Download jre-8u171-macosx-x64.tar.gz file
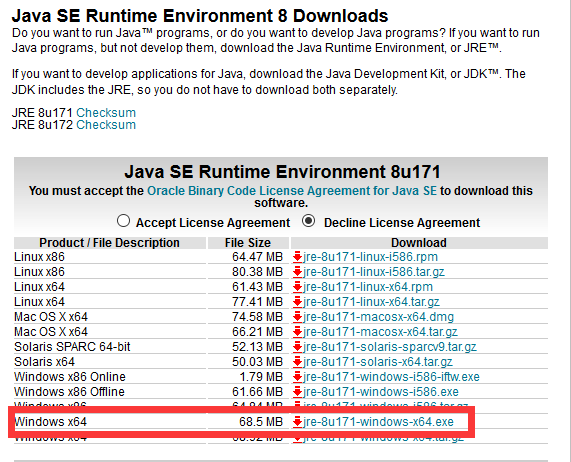The image size is (571, 462). click(380, 332)
